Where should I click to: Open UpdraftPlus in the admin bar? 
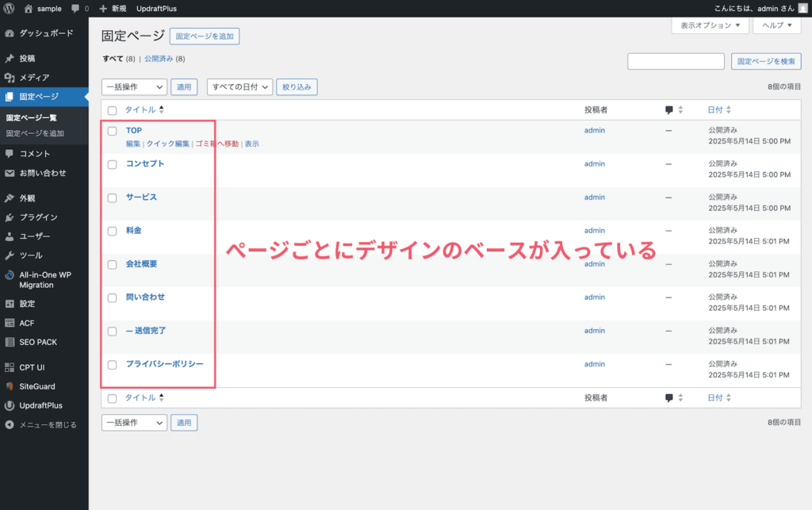156,8
